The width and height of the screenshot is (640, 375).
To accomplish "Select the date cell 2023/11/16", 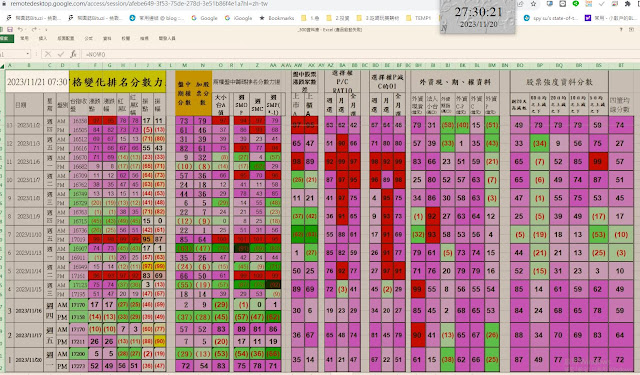I will tap(29, 311).
